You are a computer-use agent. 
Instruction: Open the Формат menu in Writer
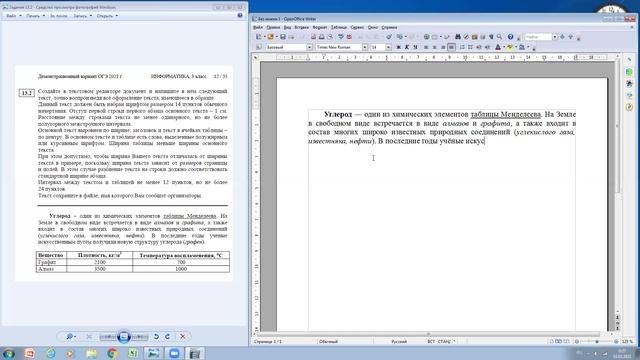(x=320, y=27)
